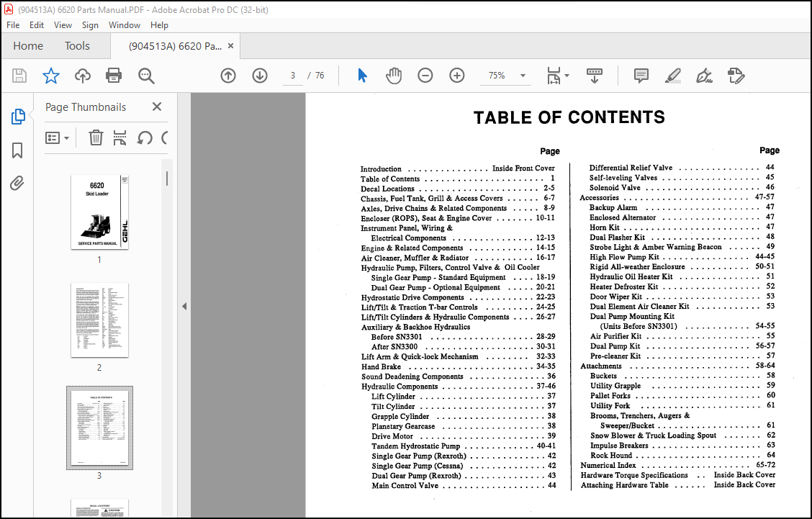Close the Page Thumbnails panel

157,107
